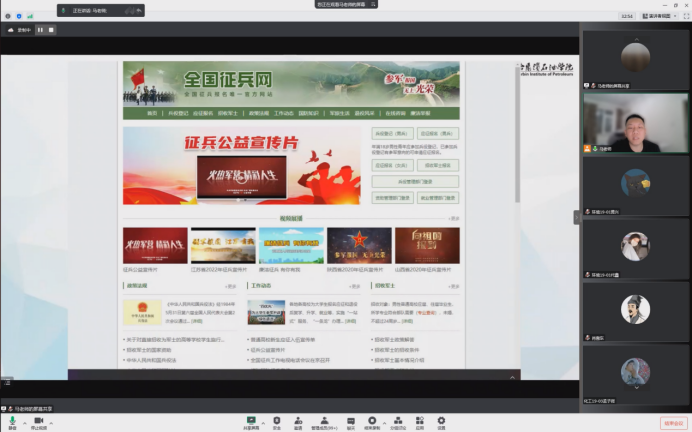Screen dimensions: 692x432
Task: Click 更多 link in 政策法规 section
Action: [230, 286]
